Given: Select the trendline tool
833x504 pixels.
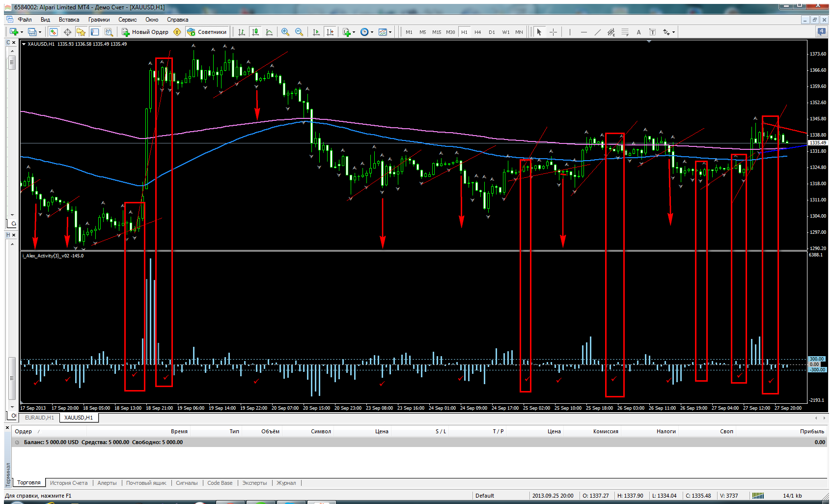Looking at the screenshot, I should click(597, 32).
